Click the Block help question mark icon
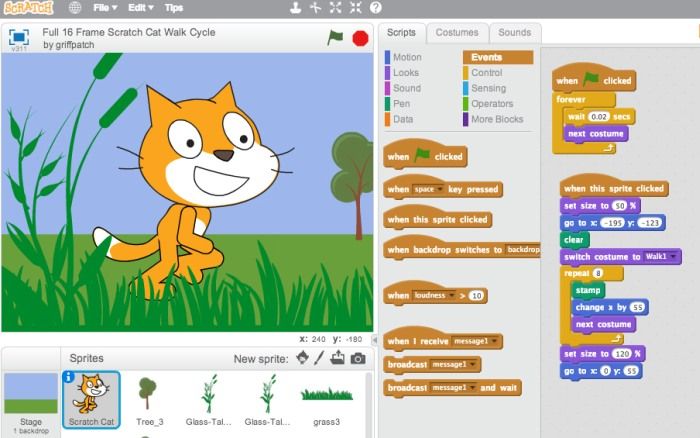 coord(375,8)
